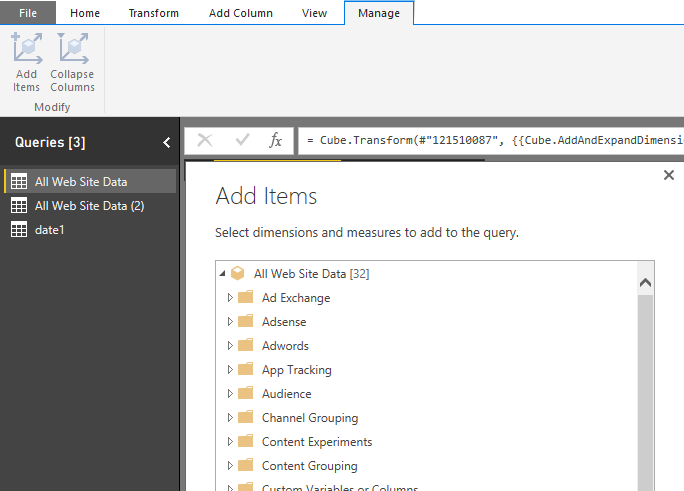Close the Add Items dialog
The height and width of the screenshot is (491, 684).
click(x=669, y=175)
